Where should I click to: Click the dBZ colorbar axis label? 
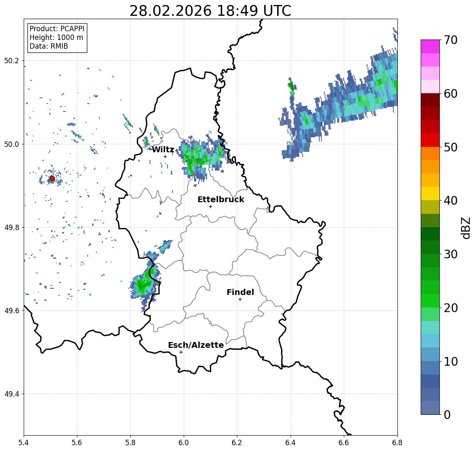(466, 228)
